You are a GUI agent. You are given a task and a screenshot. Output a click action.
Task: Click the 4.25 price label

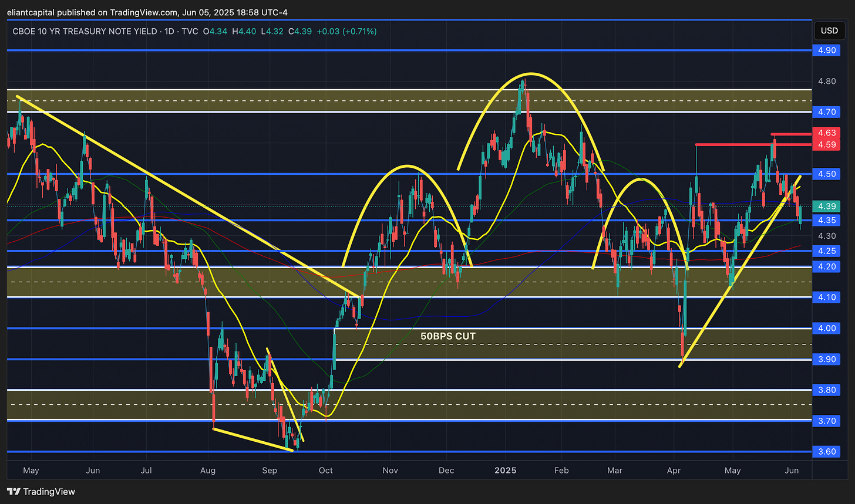click(827, 251)
